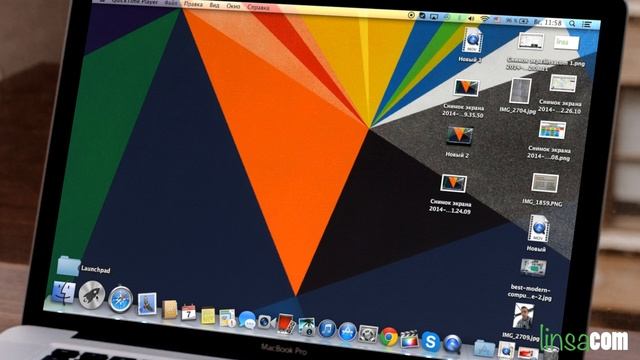Open System Preferences gear icon in Dock
The height and width of the screenshot is (360, 640).
pyautogui.click(x=368, y=334)
